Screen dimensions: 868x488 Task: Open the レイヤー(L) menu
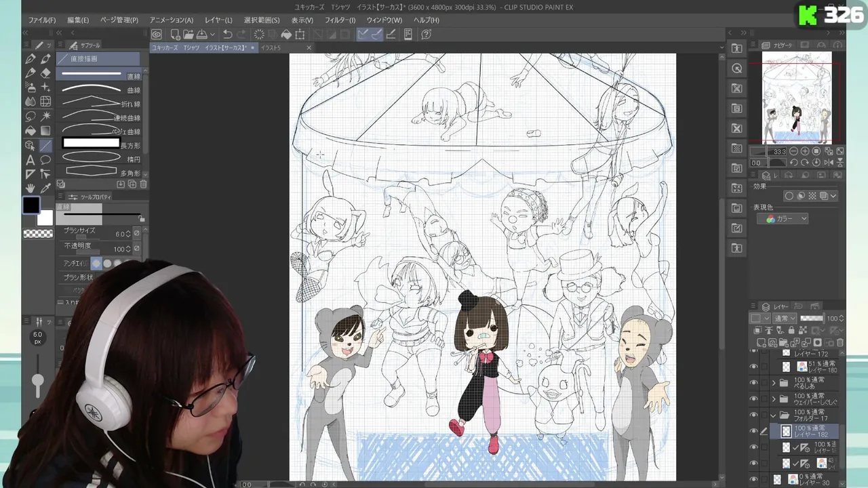pos(218,20)
